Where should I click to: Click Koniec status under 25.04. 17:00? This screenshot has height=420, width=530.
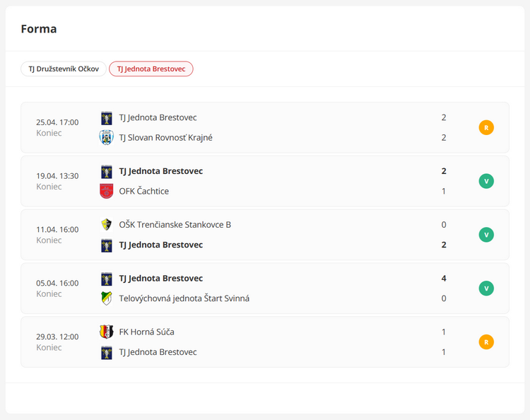49,133
